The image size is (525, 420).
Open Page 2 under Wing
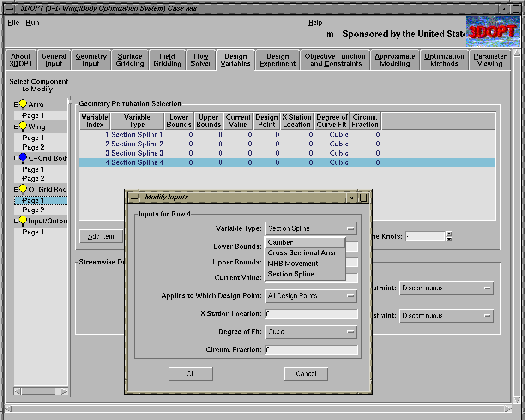(33, 147)
